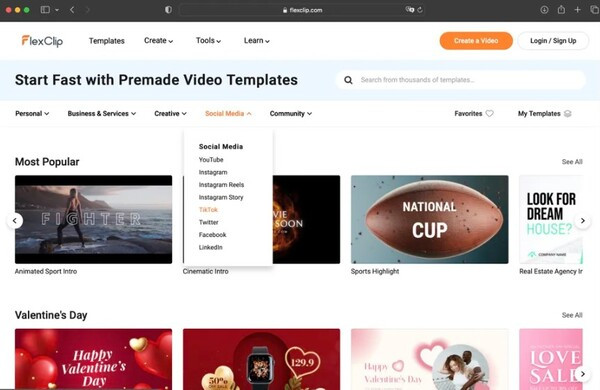Image resolution: width=600 pixels, height=390 pixels.
Task: Open a new tab with the plus icon
Action: pyautogui.click(x=577, y=10)
